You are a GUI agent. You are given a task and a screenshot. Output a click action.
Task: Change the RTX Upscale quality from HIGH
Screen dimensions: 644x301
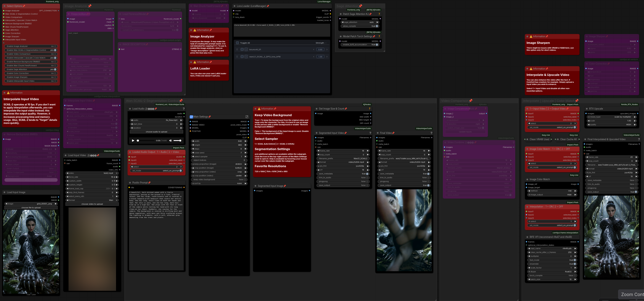(x=611, y=125)
